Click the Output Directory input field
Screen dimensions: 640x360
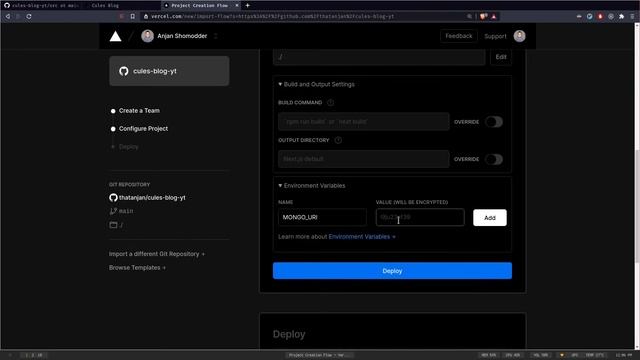(x=363, y=159)
